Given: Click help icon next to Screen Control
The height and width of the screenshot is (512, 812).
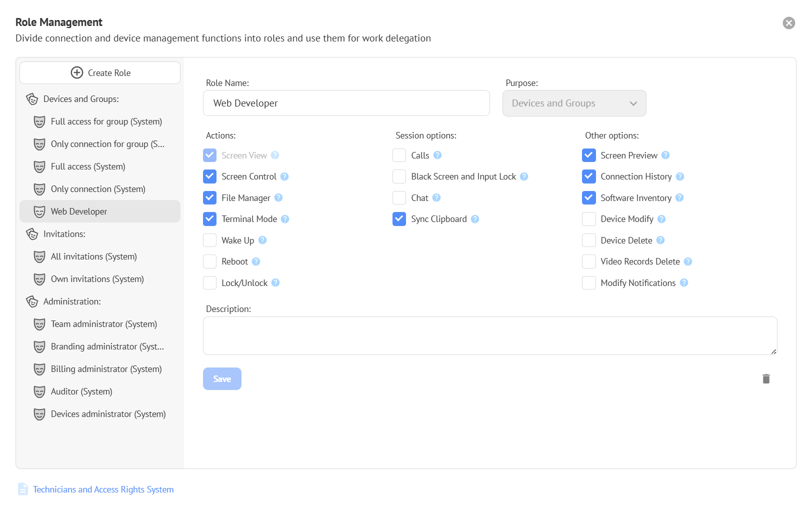Looking at the screenshot, I should [x=284, y=176].
